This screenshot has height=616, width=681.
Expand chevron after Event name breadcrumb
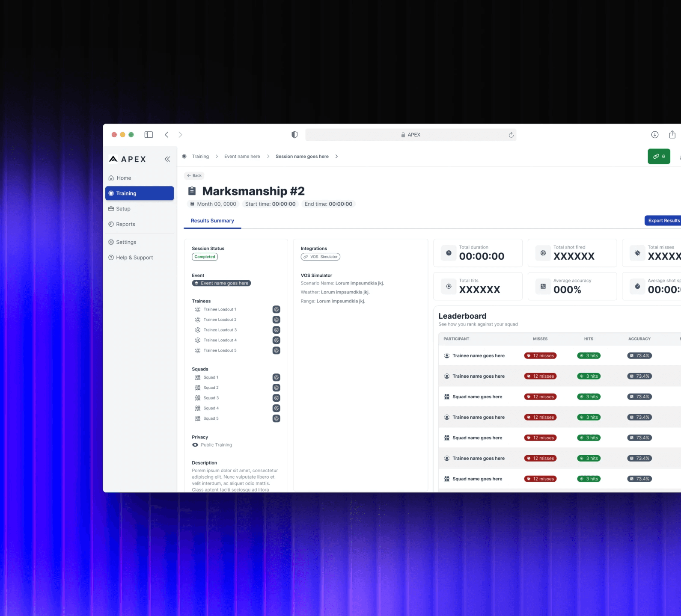click(268, 157)
